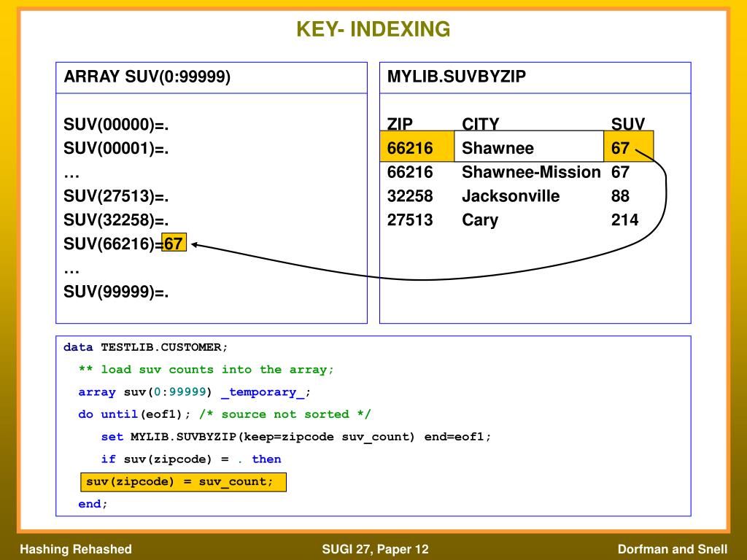Click highlighted SUV 67 in Shawnee row
Image resolution: width=747 pixels, height=560 pixels.
[628, 147]
